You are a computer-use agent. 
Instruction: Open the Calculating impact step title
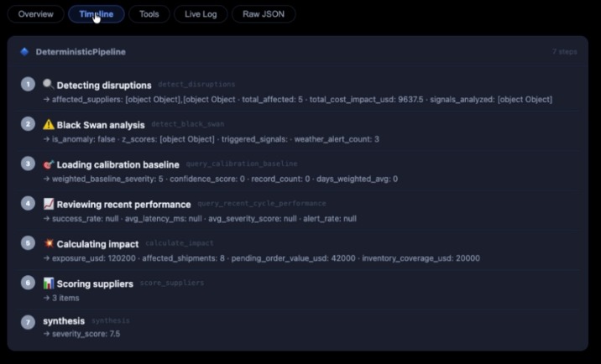[97, 244]
